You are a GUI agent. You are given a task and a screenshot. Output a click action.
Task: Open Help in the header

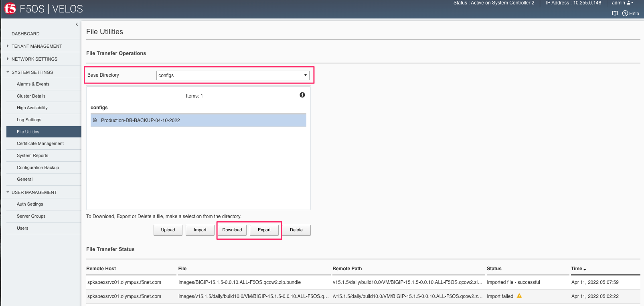coord(631,13)
